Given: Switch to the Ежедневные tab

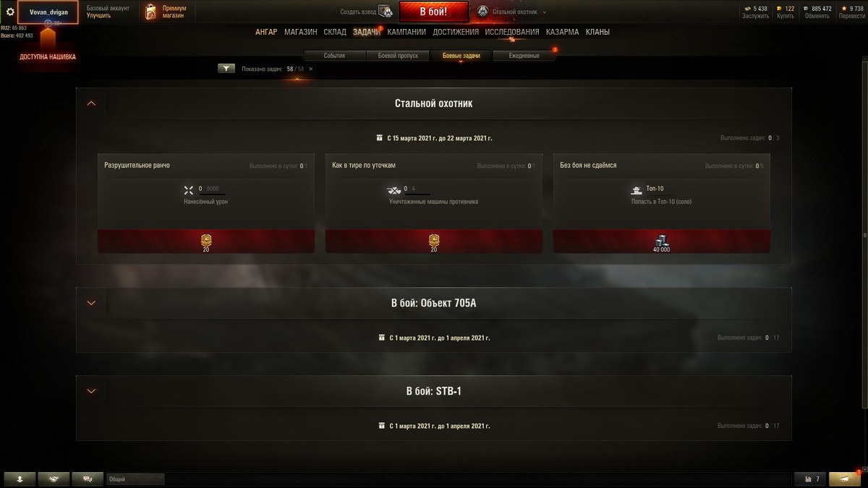Looking at the screenshot, I should click(x=524, y=56).
